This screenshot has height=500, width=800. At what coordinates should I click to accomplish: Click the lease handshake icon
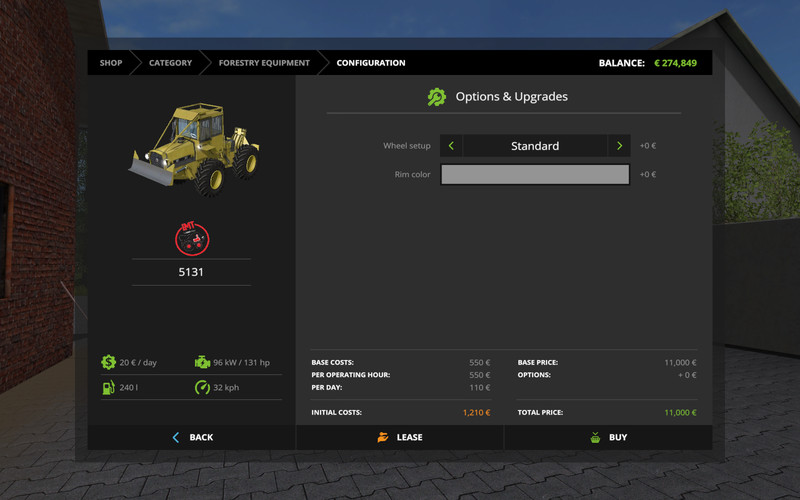pos(382,437)
